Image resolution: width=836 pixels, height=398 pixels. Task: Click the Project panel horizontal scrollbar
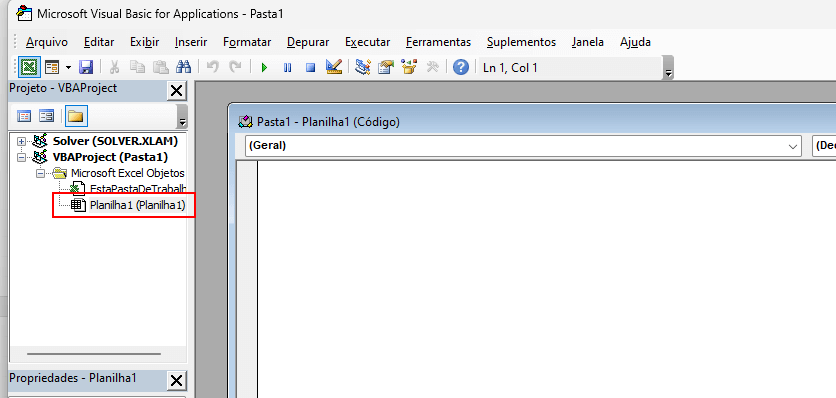pyautogui.click(x=93, y=353)
